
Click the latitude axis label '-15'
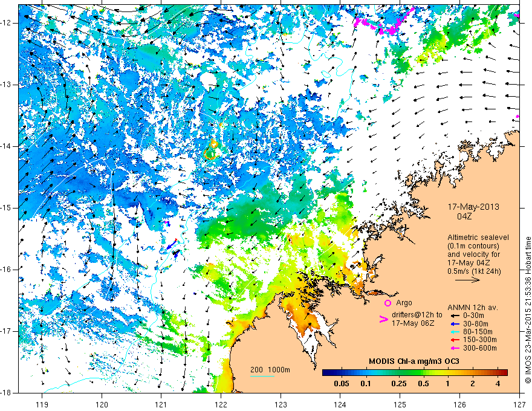pyautogui.click(x=7, y=208)
